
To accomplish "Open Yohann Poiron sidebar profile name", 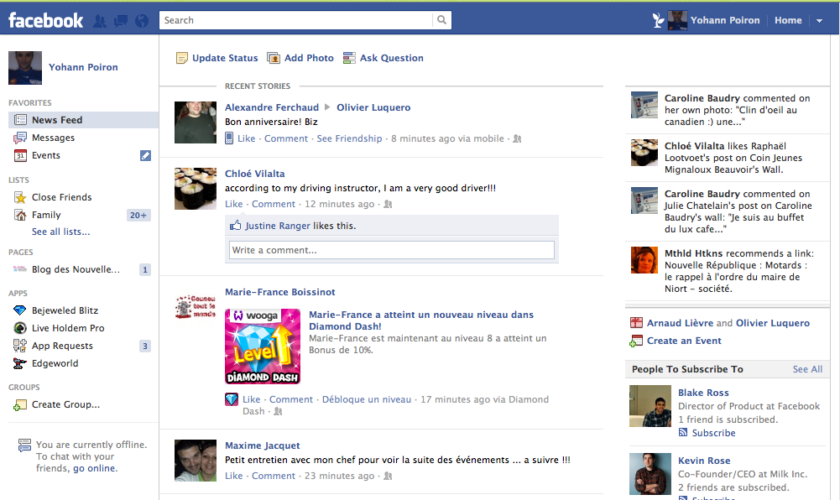I will coord(83,67).
